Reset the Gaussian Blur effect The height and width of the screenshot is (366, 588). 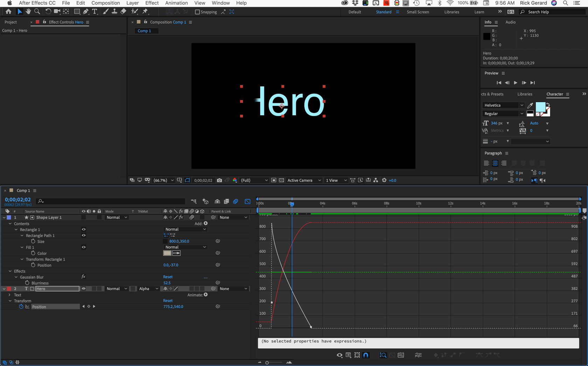pyautogui.click(x=168, y=277)
